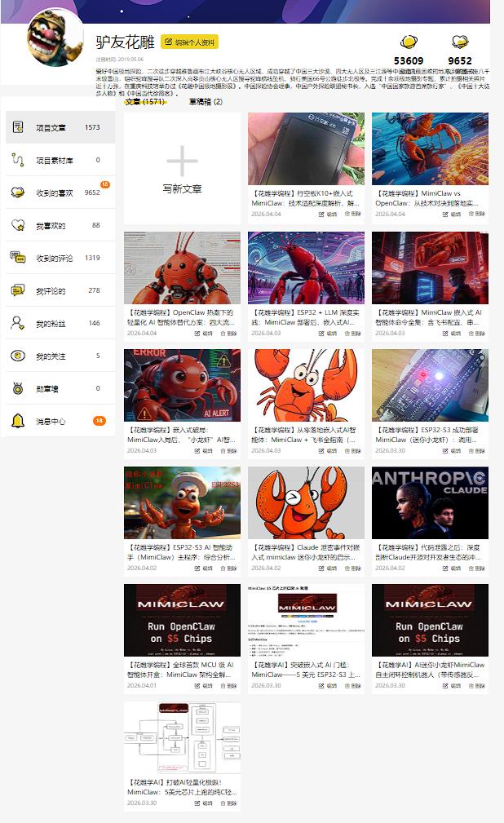
Task: Click the 18 badge on 消息中心
Action: [x=99, y=421]
